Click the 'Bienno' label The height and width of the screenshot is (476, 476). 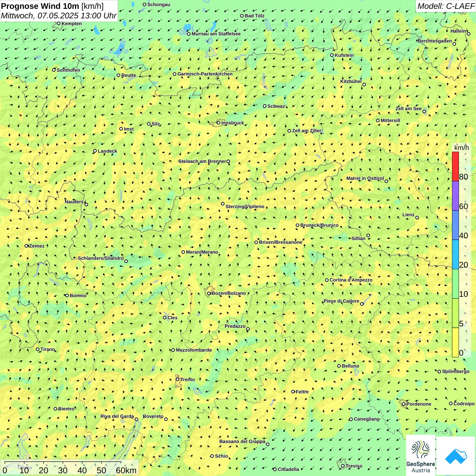[66, 409]
